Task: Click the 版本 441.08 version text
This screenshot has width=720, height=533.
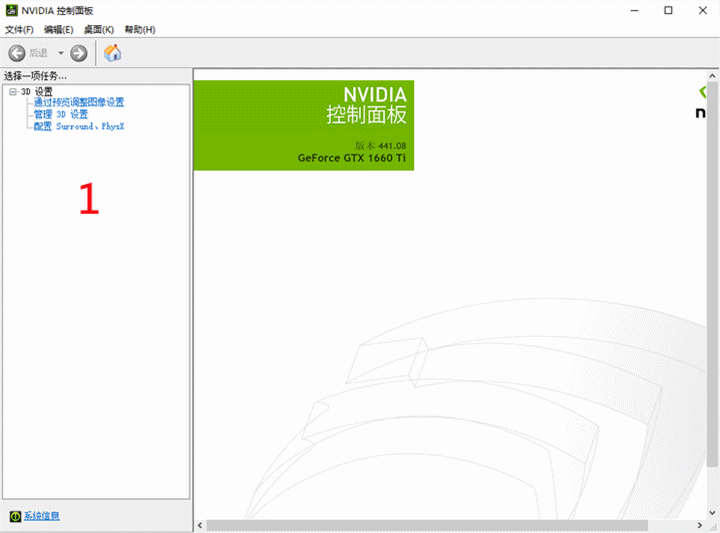Action: pos(380,146)
